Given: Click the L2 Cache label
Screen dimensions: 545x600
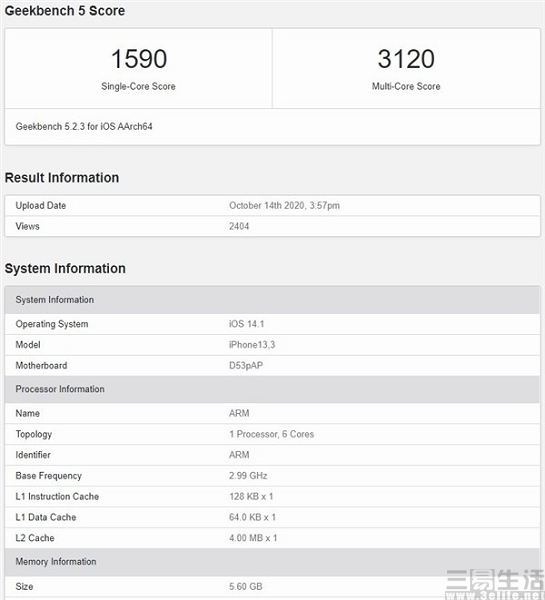Looking at the screenshot, I should (x=34, y=538).
